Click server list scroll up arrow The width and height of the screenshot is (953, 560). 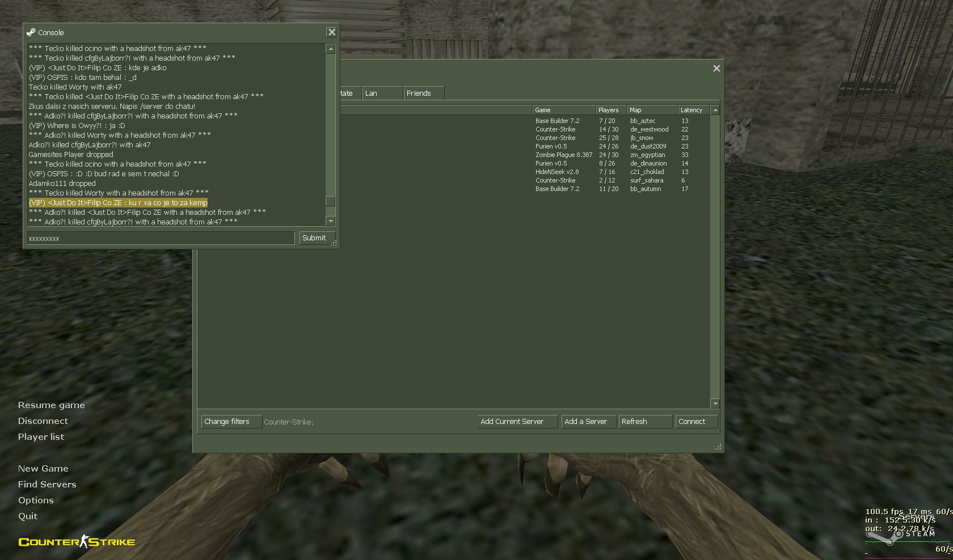[x=715, y=111]
